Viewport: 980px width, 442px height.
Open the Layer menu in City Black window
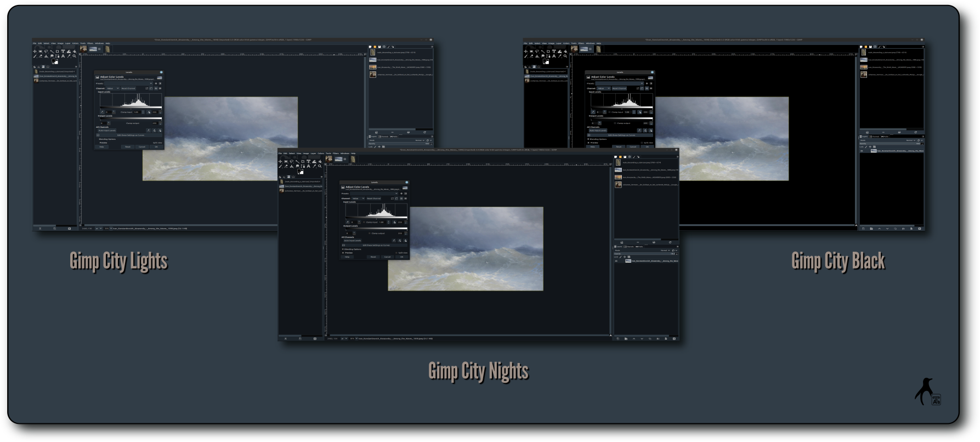point(558,43)
